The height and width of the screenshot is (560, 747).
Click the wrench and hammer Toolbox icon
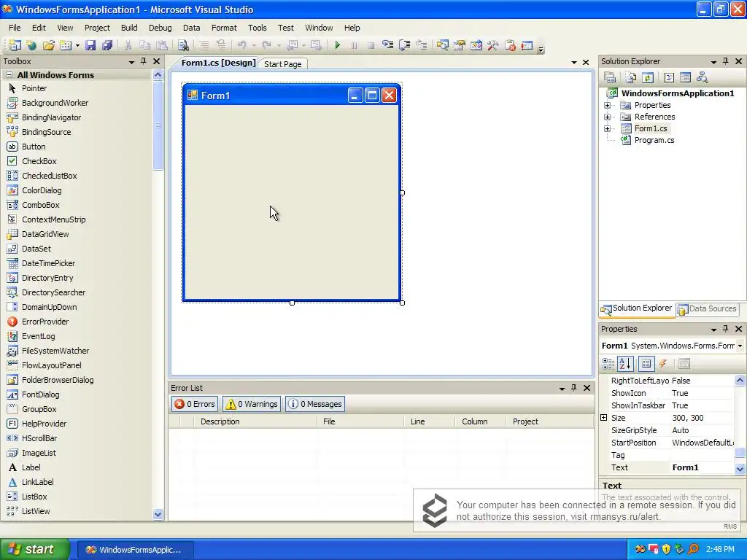[x=493, y=45]
